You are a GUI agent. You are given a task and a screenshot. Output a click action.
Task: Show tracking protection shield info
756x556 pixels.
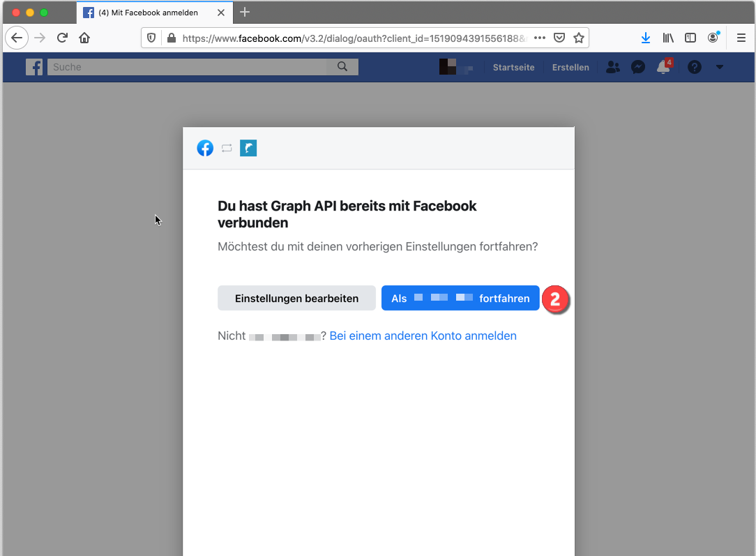[x=151, y=38]
